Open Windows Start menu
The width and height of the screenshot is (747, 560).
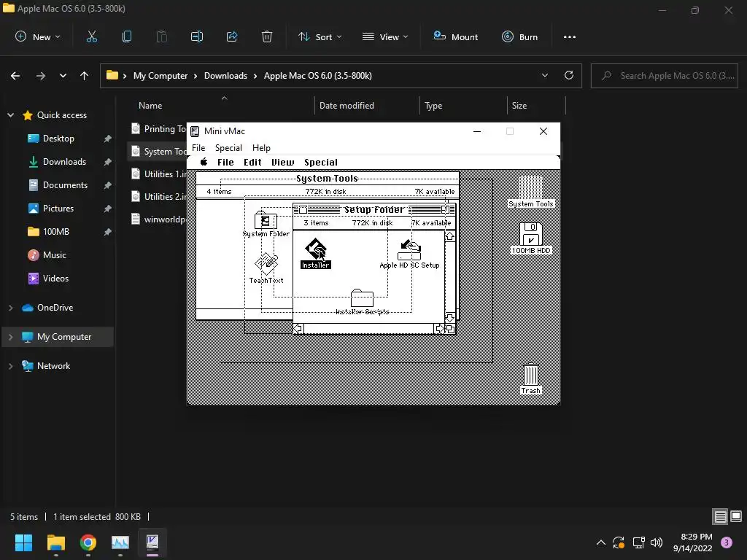(x=23, y=542)
